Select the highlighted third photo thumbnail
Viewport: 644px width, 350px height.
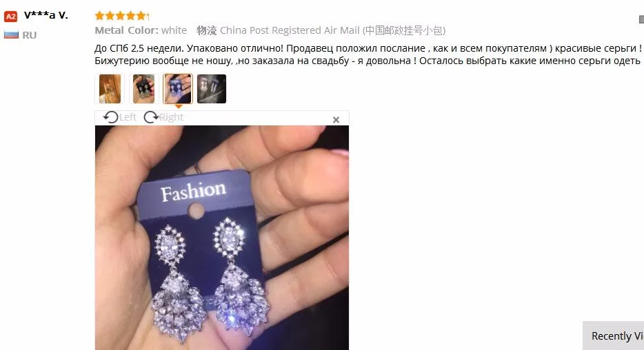[x=178, y=89]
